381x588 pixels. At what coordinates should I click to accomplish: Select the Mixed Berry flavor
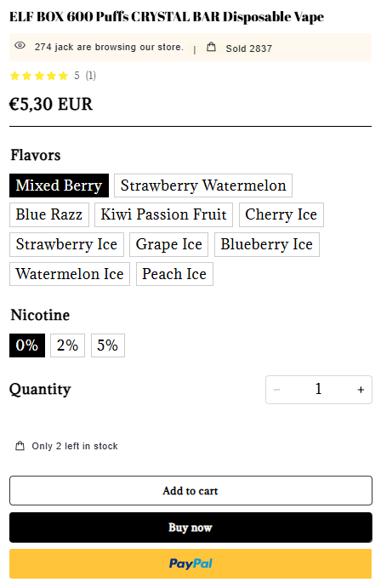click(60, 186)
